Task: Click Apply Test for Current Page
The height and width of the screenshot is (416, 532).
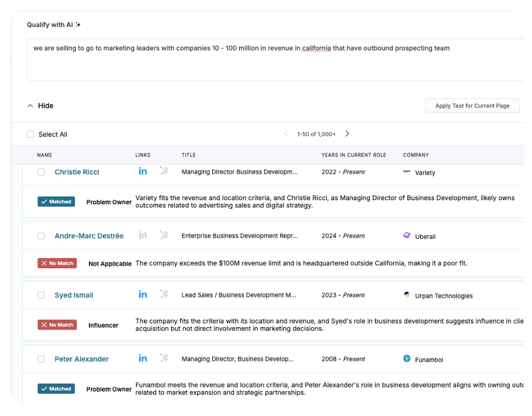Action: click(x=472, y=106)
